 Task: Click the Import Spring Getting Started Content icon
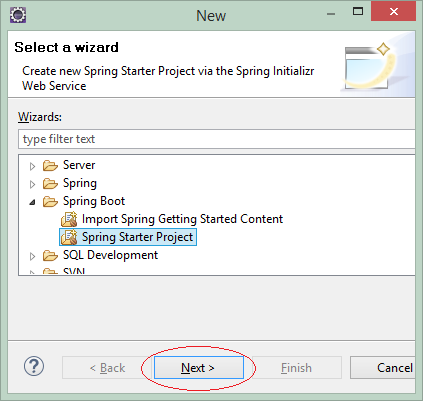tap(69, 219)
